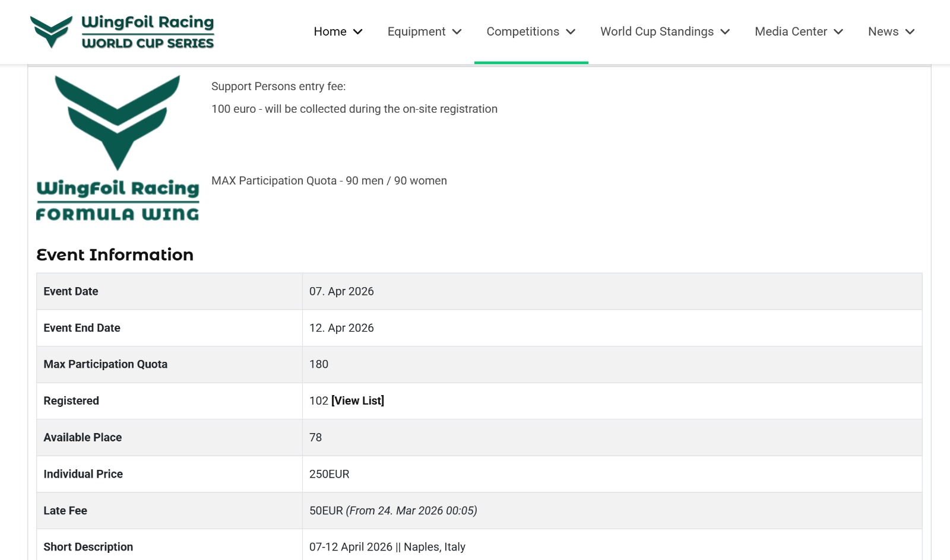Open the Equipment menu item

[416, 31]
